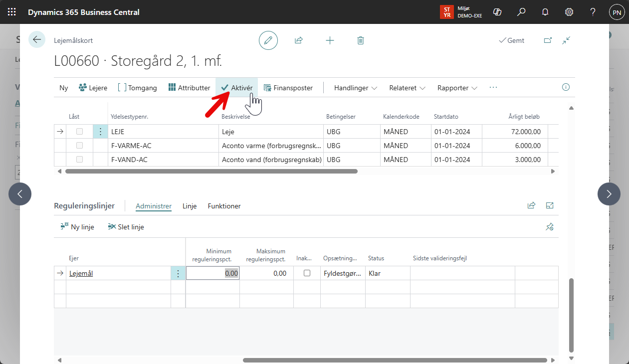Screen dimensions: 629x364
Task: Click the share icon in header
Action: [299, 40]
